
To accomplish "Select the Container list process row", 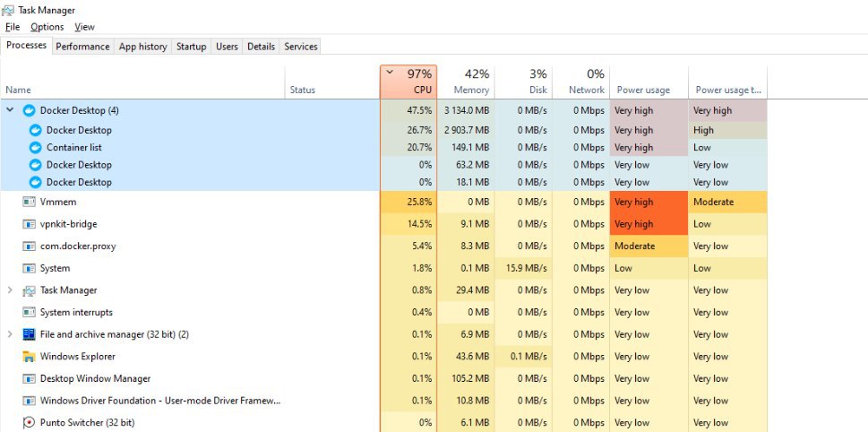I will tap(383, 148).
